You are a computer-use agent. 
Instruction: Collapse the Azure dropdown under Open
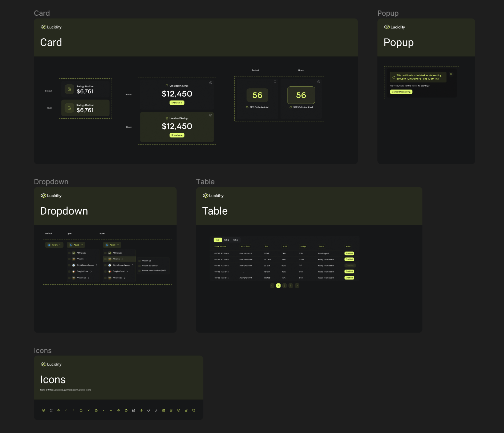click(x=76, y=245)
